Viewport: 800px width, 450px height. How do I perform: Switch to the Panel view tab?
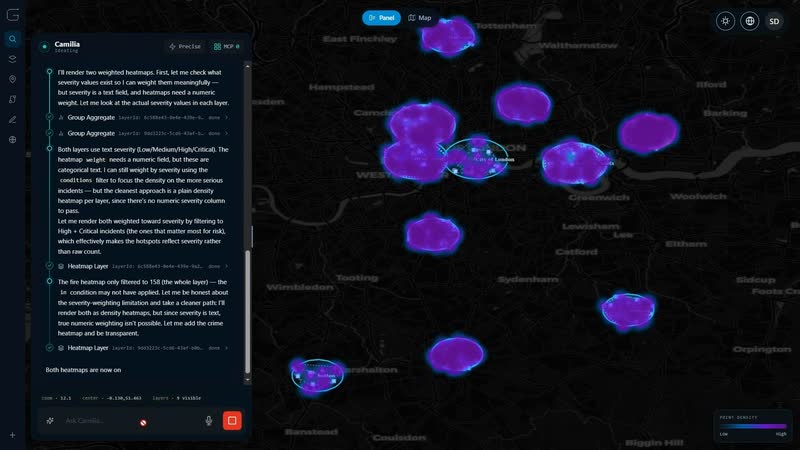pos(382,18)
